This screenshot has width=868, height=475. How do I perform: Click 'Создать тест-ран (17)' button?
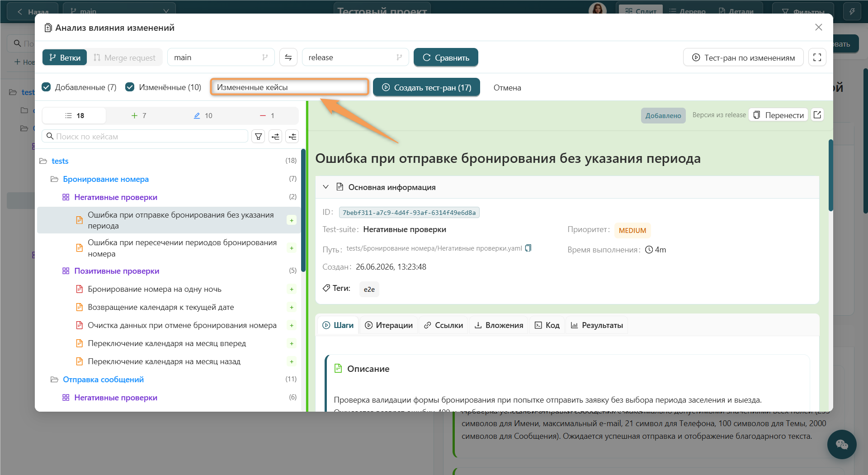point(426,87)
